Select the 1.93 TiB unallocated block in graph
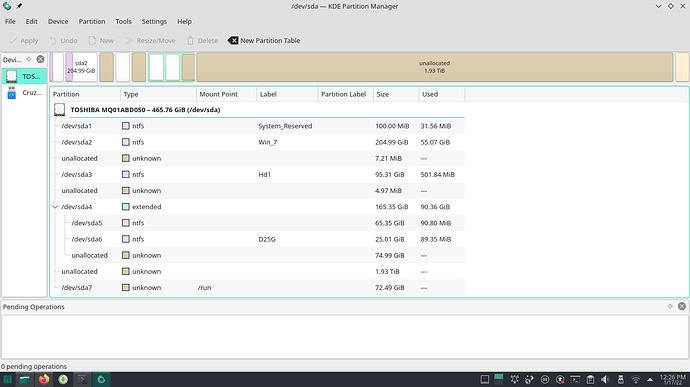Image resolution: width=690 pixels, height=387 pixels. click(435, 67)
